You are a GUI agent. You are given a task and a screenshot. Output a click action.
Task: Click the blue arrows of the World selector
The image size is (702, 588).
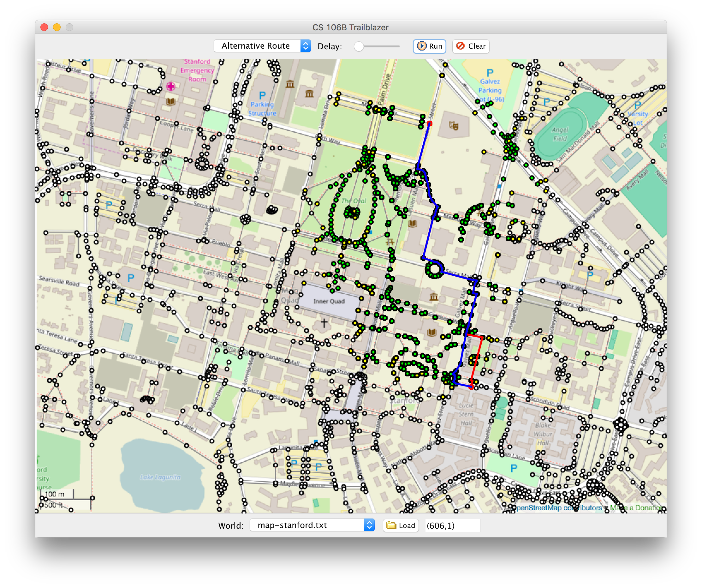point(369,525)
